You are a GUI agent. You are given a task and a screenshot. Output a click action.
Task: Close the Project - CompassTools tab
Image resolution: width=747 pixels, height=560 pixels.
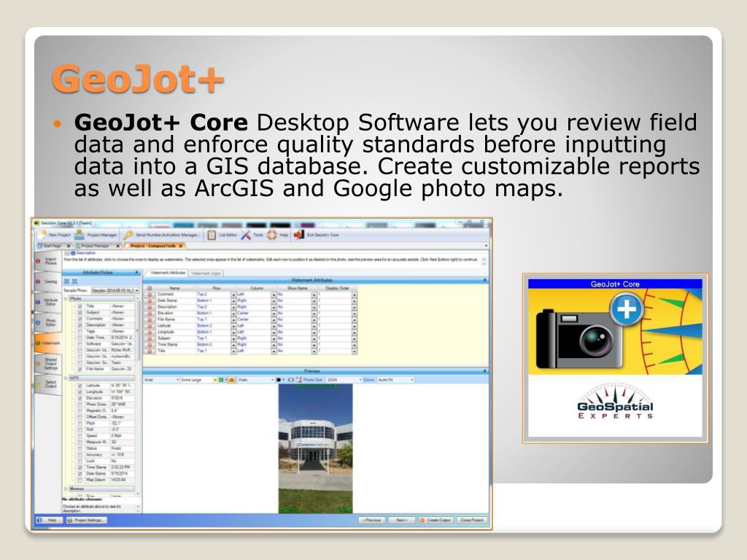click(x=181, y=246)
